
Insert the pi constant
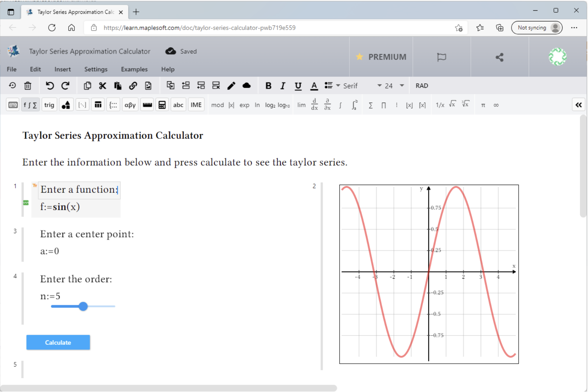(x=483, y=105)
